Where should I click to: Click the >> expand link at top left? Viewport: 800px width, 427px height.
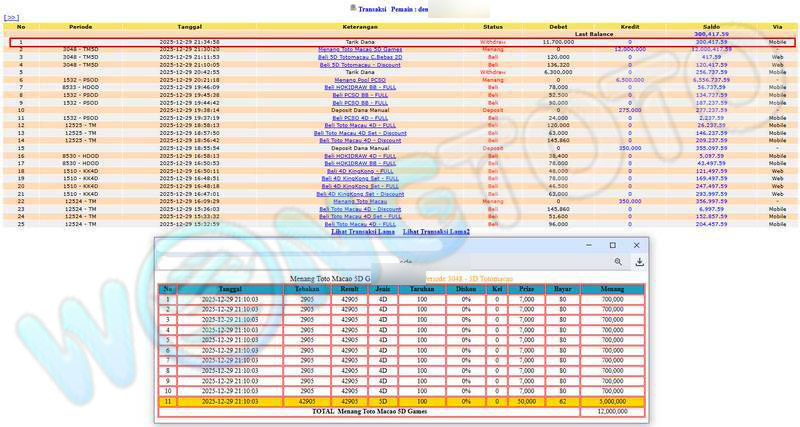point(12,17)
